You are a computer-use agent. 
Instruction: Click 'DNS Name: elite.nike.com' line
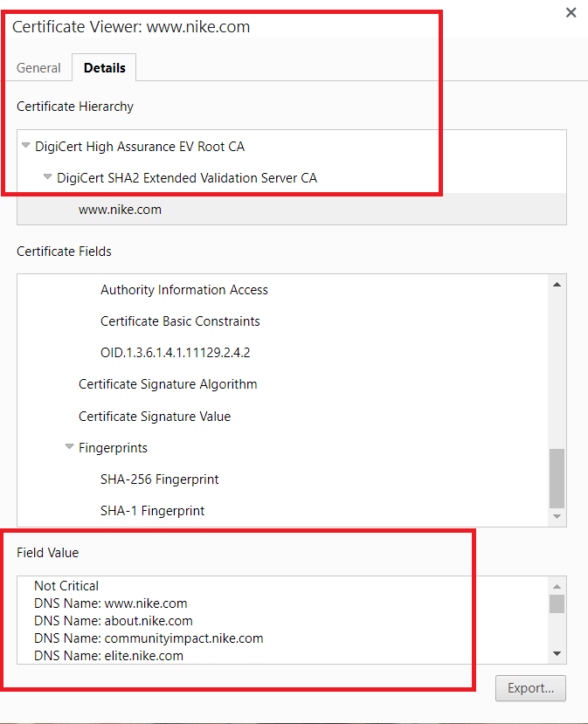tap(108, 656)
